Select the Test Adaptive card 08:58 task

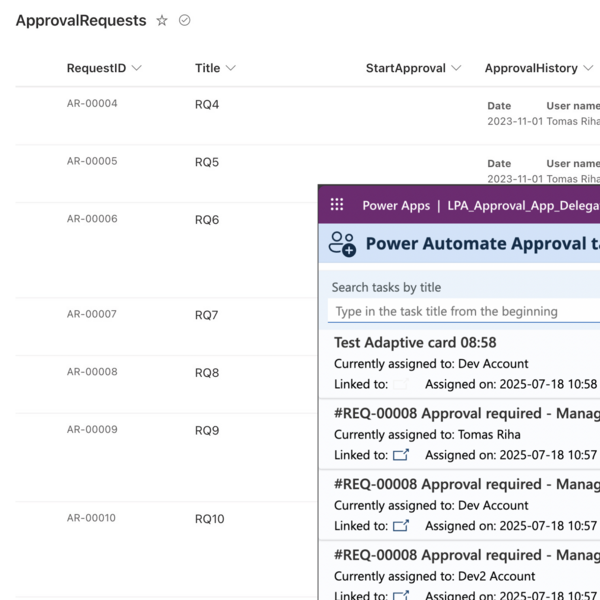(459, 364)
